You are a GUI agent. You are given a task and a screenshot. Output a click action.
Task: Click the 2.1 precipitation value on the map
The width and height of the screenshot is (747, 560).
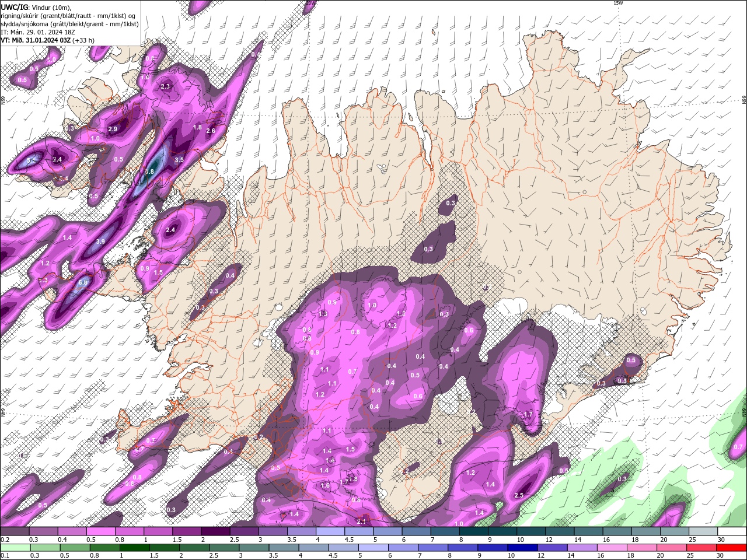[361, 521]
